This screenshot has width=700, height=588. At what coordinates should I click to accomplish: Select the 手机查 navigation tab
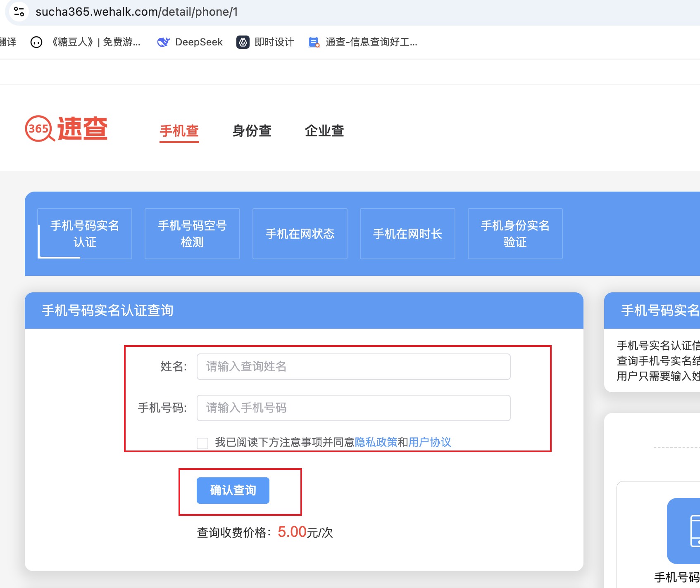tap(179, 131)
